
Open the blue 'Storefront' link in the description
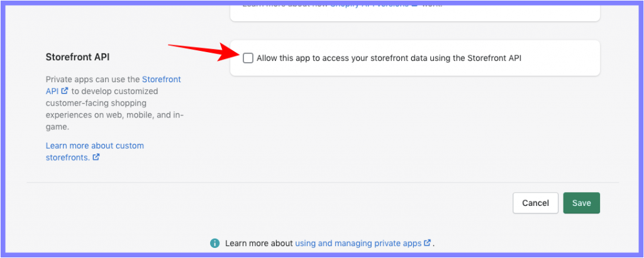pos(162,79)
